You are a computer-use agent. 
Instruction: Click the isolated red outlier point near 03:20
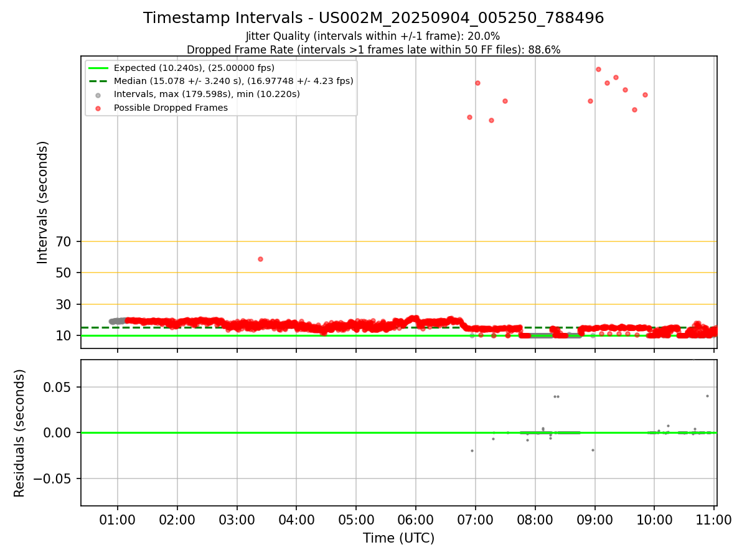[x=260, y=259]
